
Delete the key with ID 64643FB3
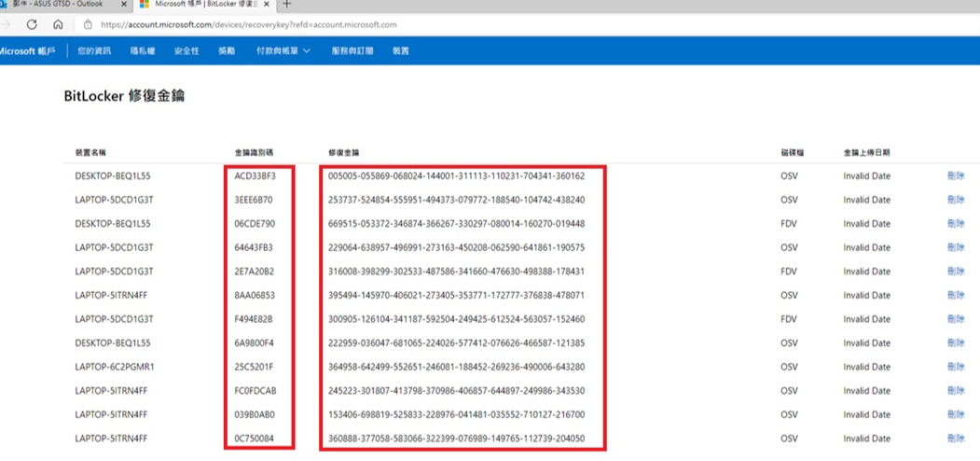point(956,247)
